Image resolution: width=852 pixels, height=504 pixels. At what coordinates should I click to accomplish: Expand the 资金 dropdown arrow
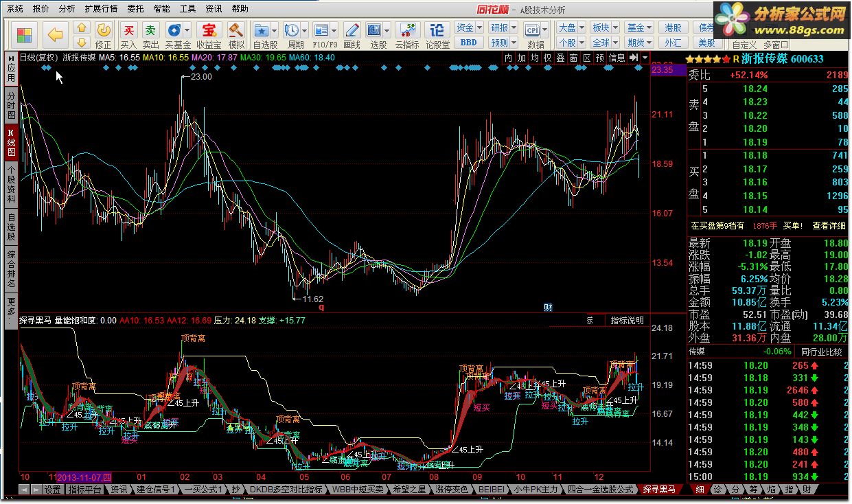[x=479, y=28]
